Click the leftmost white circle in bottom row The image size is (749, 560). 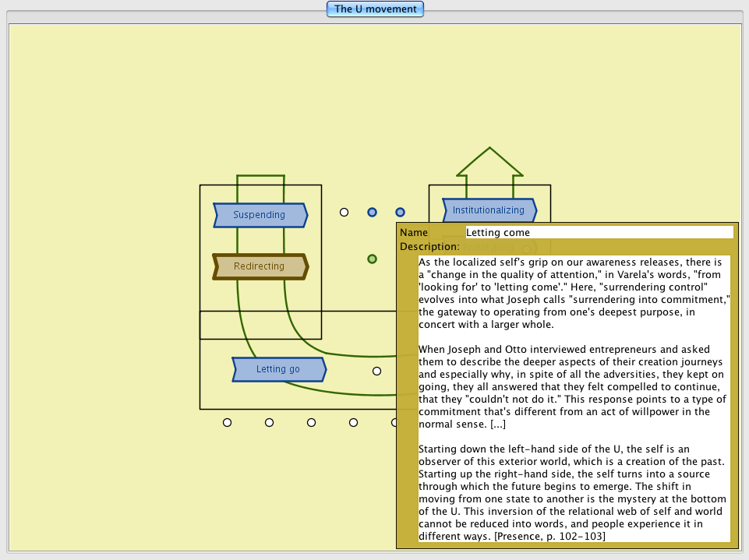(x=228, y=423)
